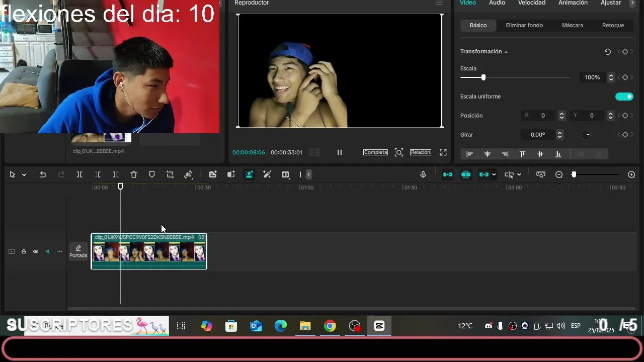
Task: Reset the Transformación settings
Action: [x=608, y=52]
